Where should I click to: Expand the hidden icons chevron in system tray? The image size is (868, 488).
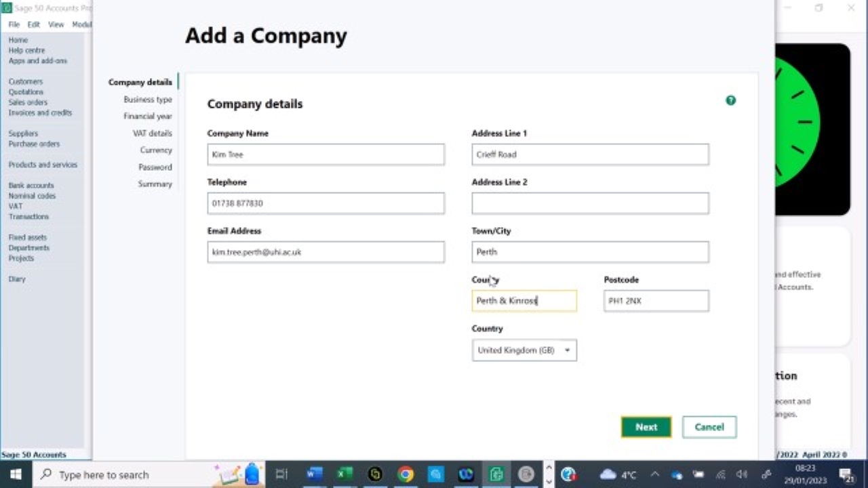(655, 474)
